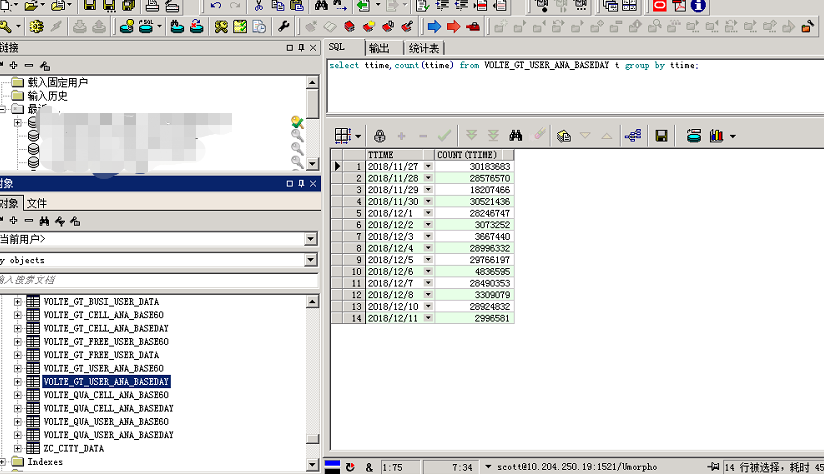Image resolution: width=824 pixels, height=474 pixels.
Task: Cut selection with the scissors icon
Action: click(x=258, y=6)
